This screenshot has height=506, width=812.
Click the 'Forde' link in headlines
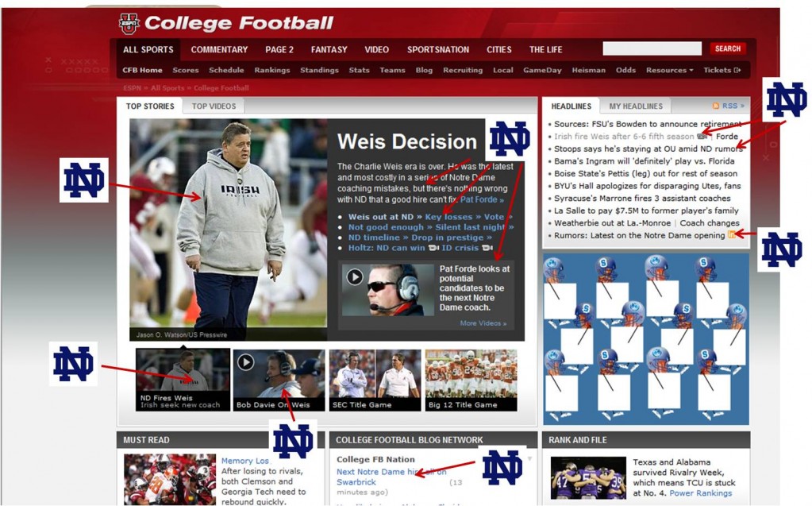click(x=726, y=137)
